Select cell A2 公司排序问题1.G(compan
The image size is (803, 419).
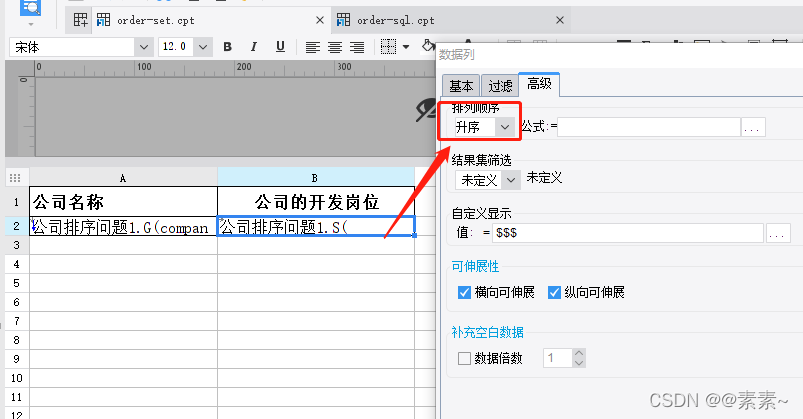[x=123, y=226]
